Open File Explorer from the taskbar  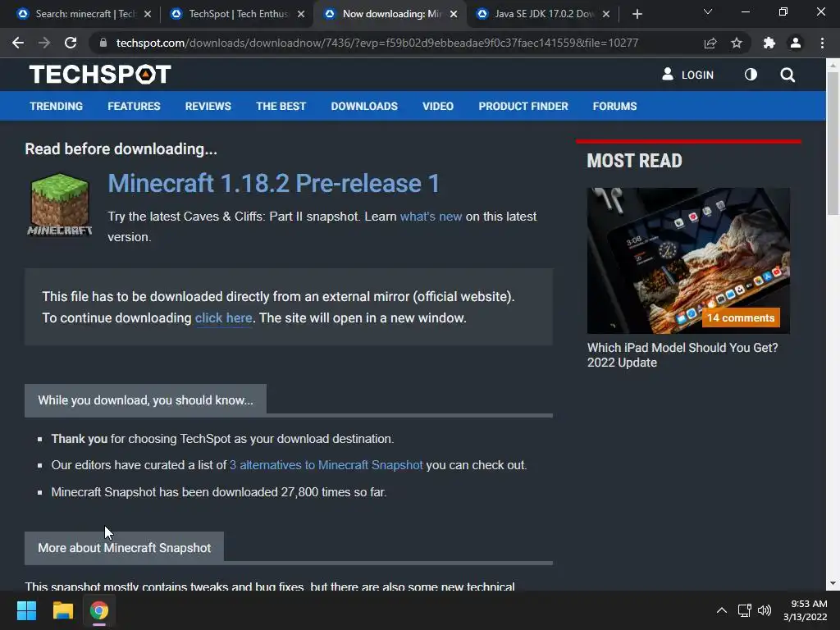[62, 610]
